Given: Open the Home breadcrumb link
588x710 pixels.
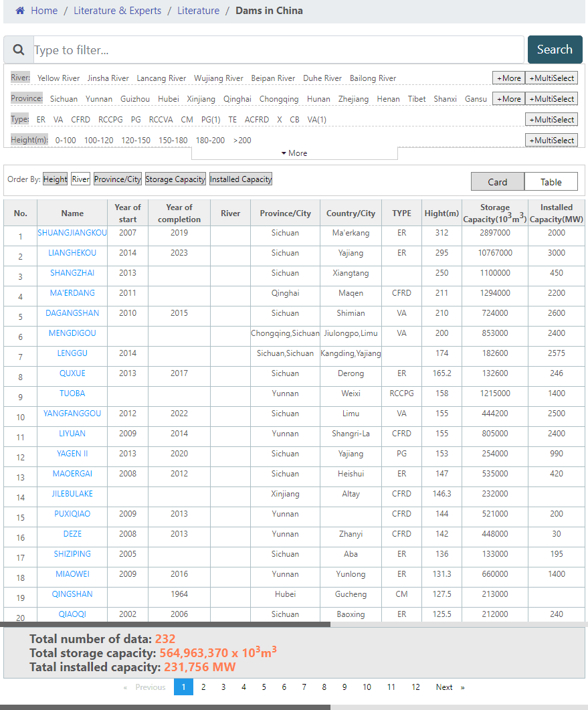Looking at the screenshot, I should (x=44, y=11).
